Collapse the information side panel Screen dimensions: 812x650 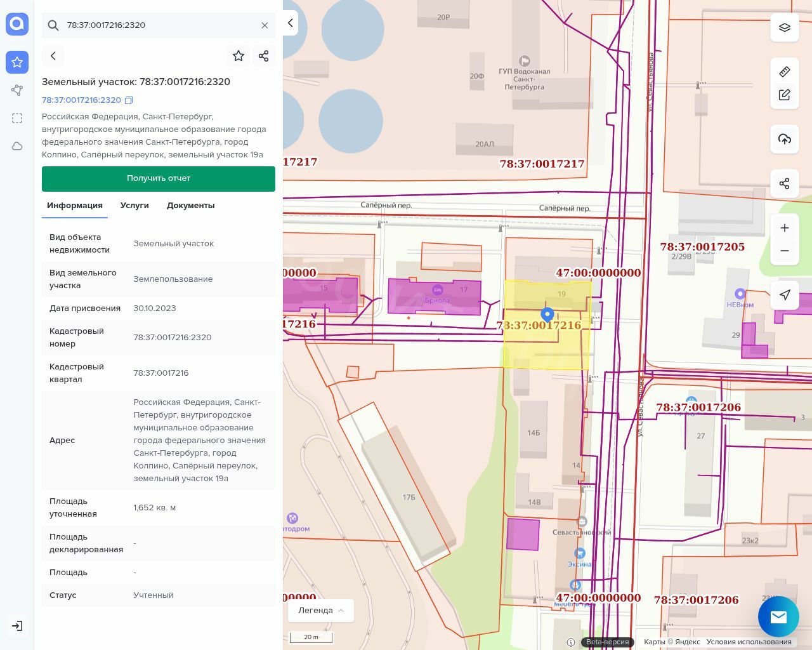pos(291,23)
